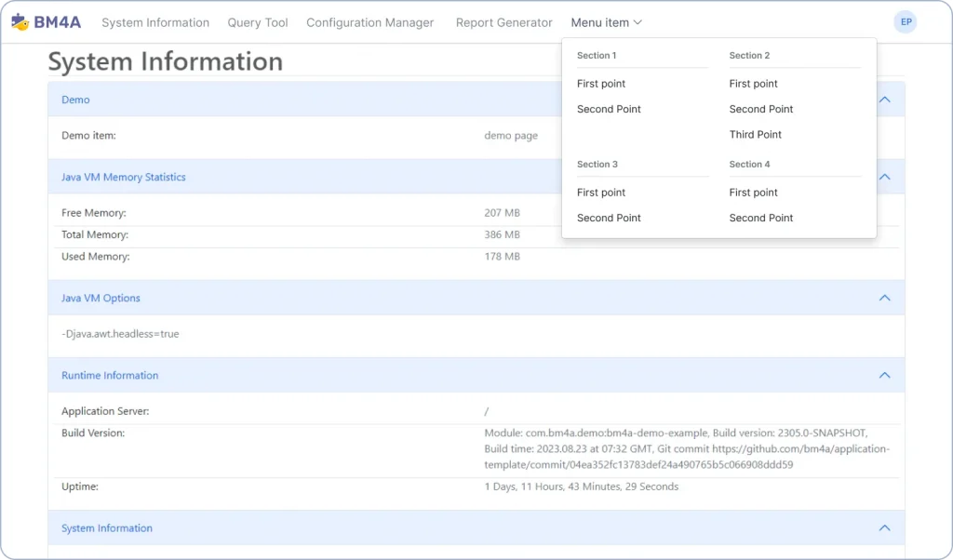
Task: Select First point under Section 3
Action: [601, 193]
